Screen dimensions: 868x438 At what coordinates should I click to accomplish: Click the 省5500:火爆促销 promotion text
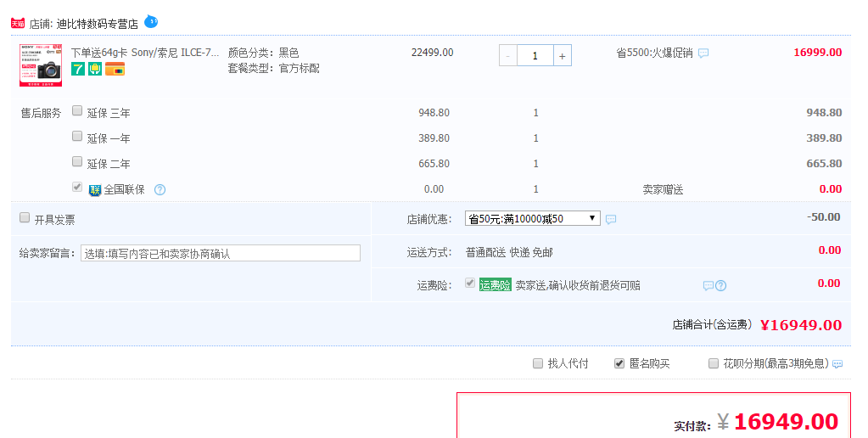tap(654, 53)
